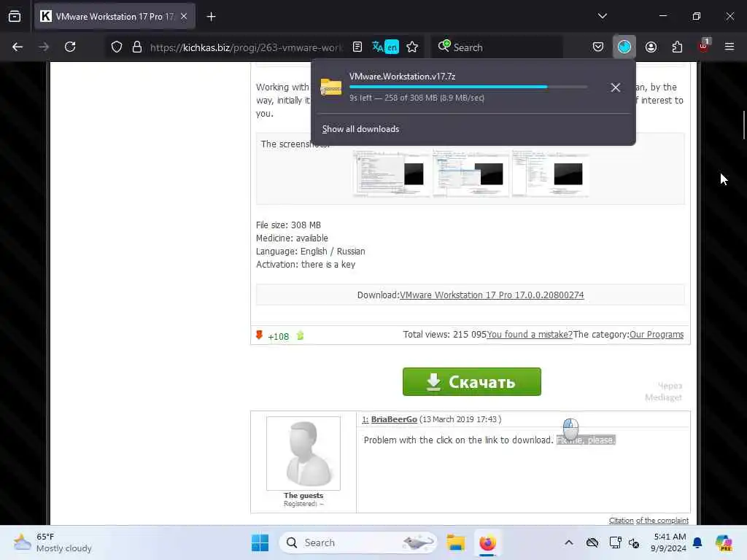The height and width of the screenshot is (560, 747).
Task: Open page translation icon
Action: [x=385, y=47]
